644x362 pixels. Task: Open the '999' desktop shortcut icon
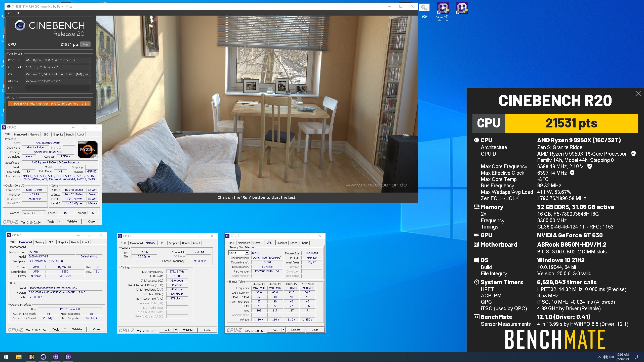(424, 10)
